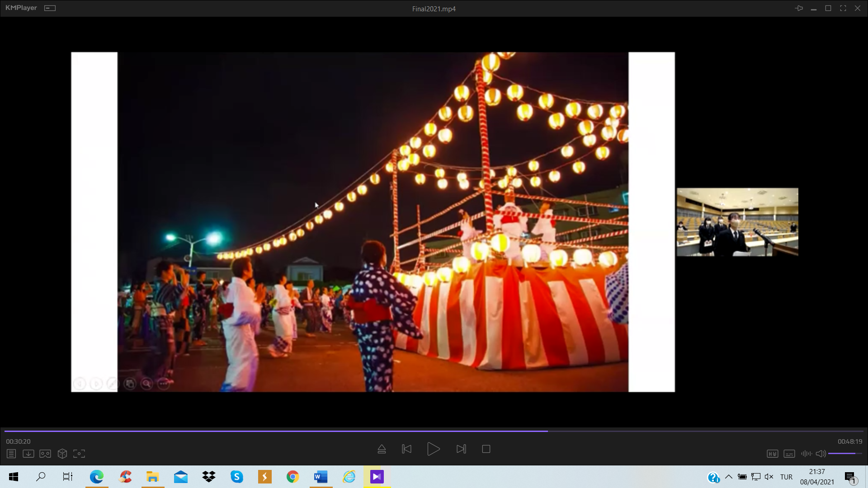The height and width of the screenshot is (488, 868).
Task: Pin player window on top
Action: click(x=799, y=8)
